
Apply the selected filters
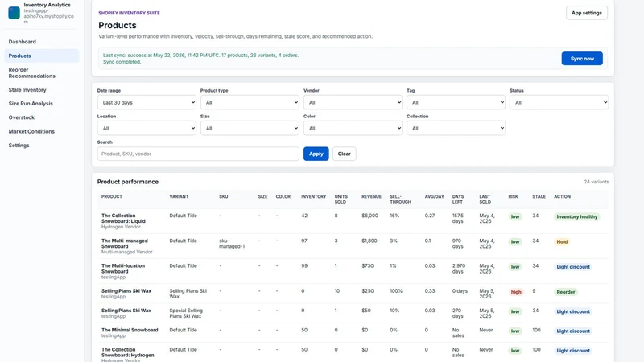tap(316, 154)
